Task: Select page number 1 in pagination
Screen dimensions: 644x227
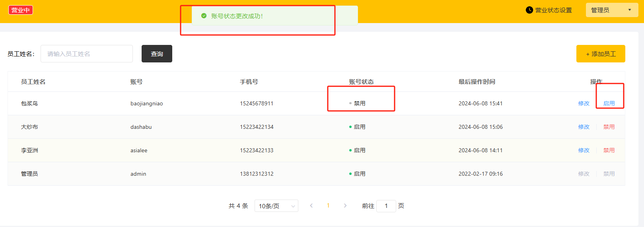Action: [x=328, y=206]
